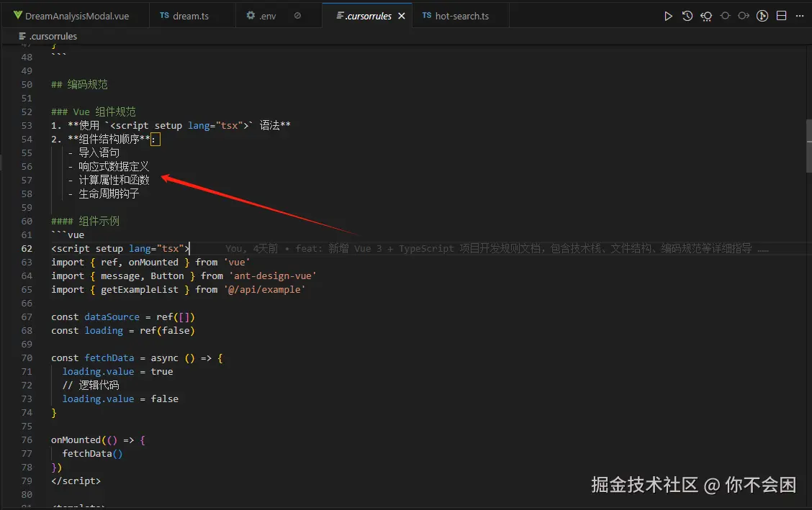Click 'fetchData' in the async function declaration

(109, 358)
